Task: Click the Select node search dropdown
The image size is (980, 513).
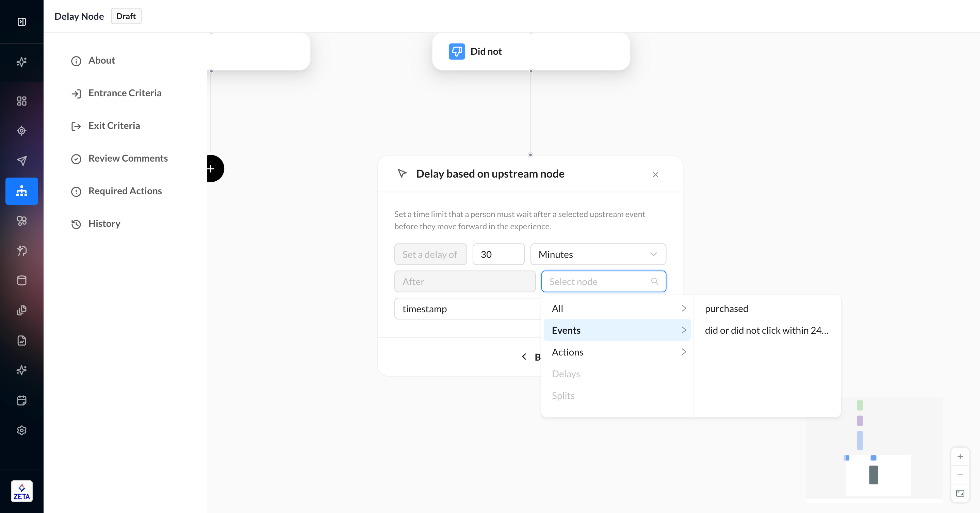Action: point(603,281)
